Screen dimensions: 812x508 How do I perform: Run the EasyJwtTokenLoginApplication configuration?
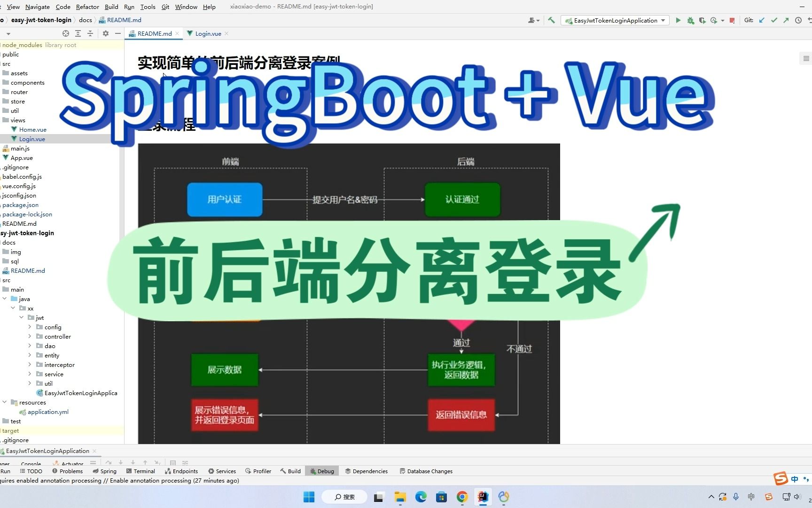pyautogui.click(x=678, y=20)
